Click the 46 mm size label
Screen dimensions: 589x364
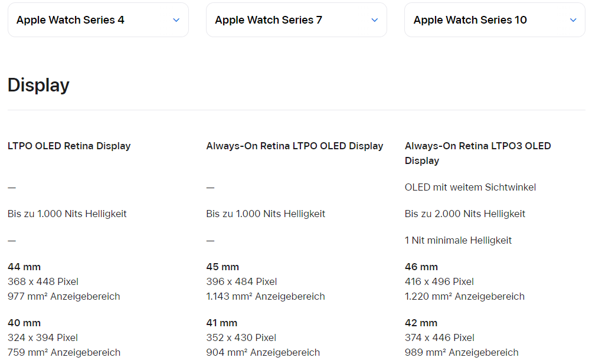(x=421, y=267)
